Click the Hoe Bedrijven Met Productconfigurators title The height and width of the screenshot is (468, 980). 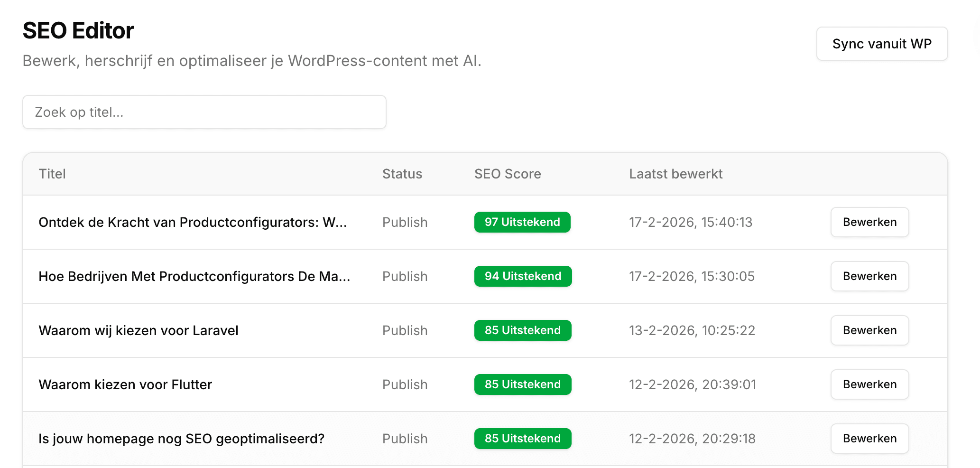click(194, 276)
